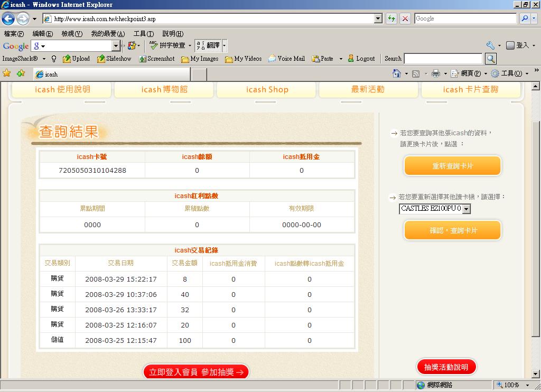The image size is (541, 392).
Task: Add page to favorites with star-plus icon
Action: [x=21, y=73]
